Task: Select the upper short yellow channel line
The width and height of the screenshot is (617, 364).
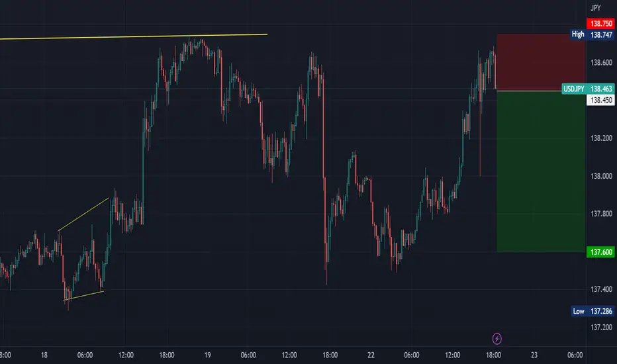Action: pyautogui.click(x=83, y=214)
